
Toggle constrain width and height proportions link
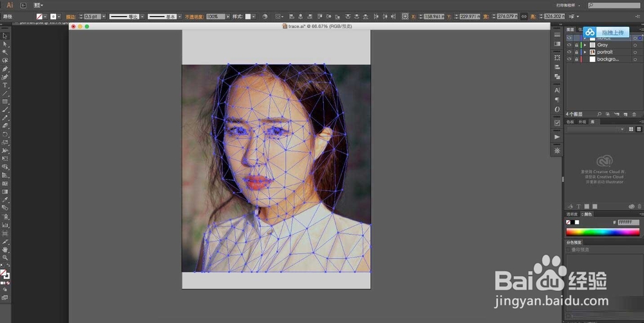pyautogui.click(x=524, y=17)
